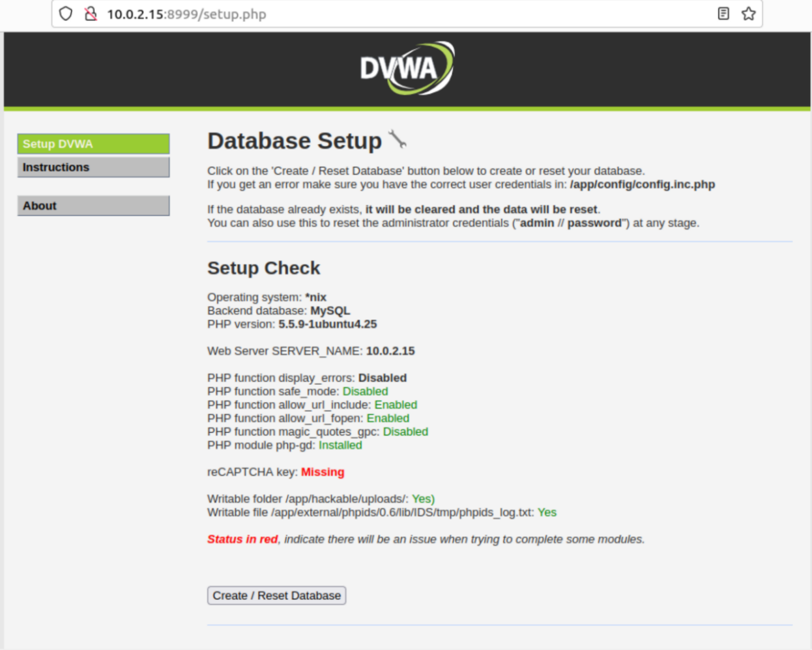Open the About page from the sidebar

(x=93, y=206)
